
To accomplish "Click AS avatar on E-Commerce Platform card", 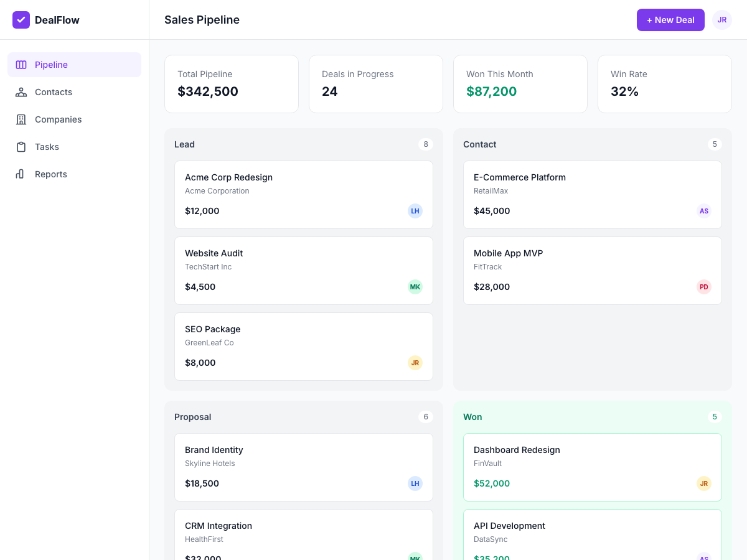I will pyautogui.click(x=704, y=211).
